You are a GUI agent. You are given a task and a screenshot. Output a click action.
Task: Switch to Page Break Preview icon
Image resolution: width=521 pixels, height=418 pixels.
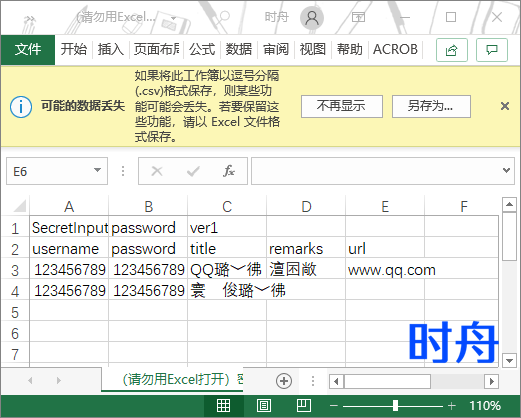pos(304,406)
